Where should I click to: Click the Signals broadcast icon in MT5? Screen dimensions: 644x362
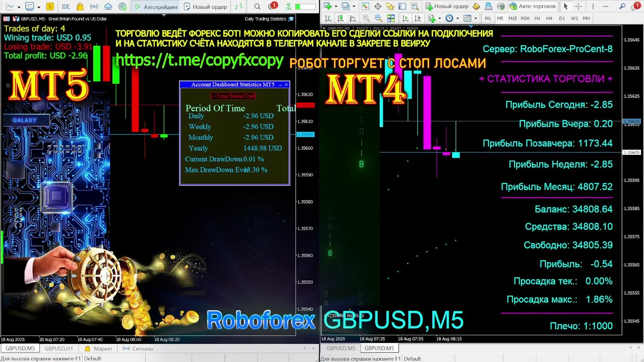click(x=94, y=7)
